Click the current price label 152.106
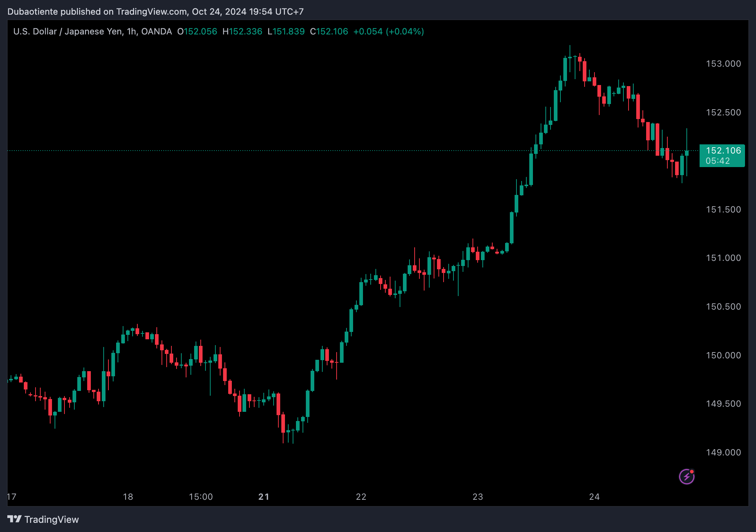This screenshot has width=756, height=532. (723, 151)
